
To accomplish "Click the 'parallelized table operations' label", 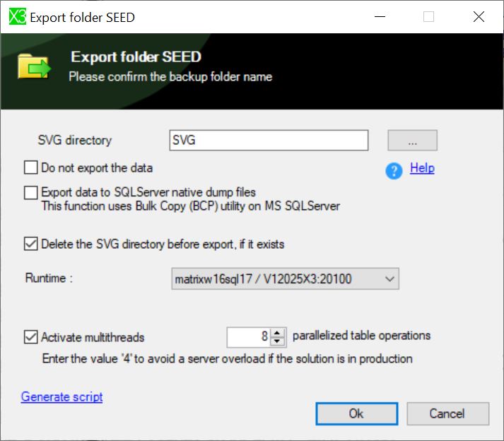I will (x=361, y=336).
